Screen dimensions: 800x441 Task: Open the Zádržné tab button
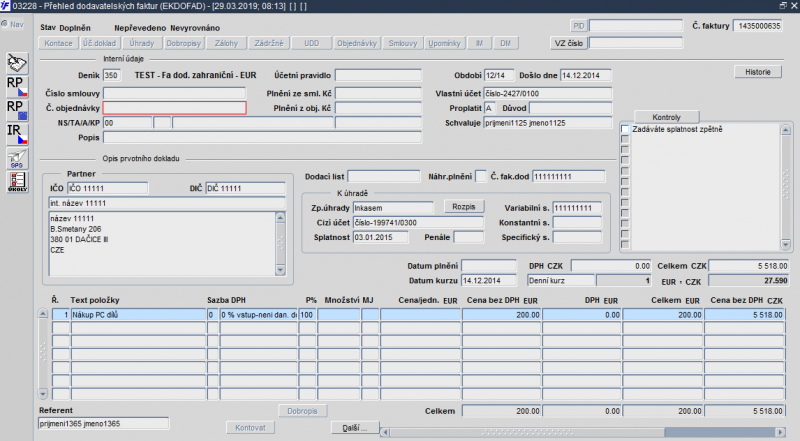click(x=269, y=43)
